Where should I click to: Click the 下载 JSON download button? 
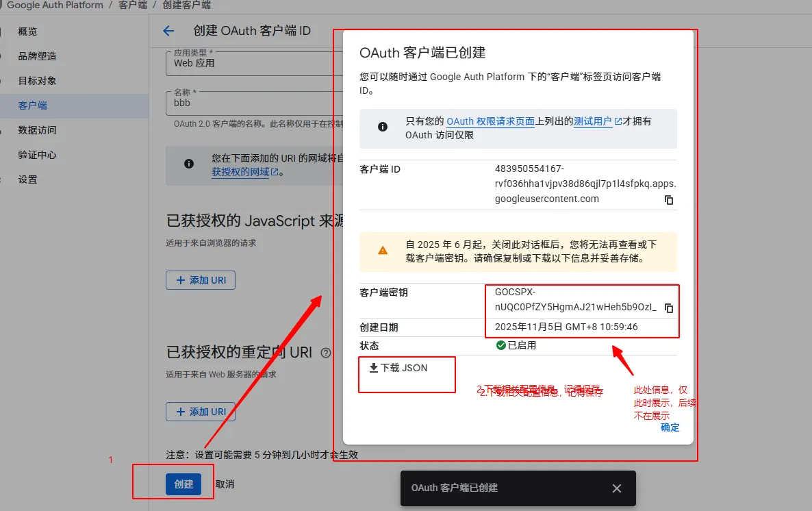point(398,368)
